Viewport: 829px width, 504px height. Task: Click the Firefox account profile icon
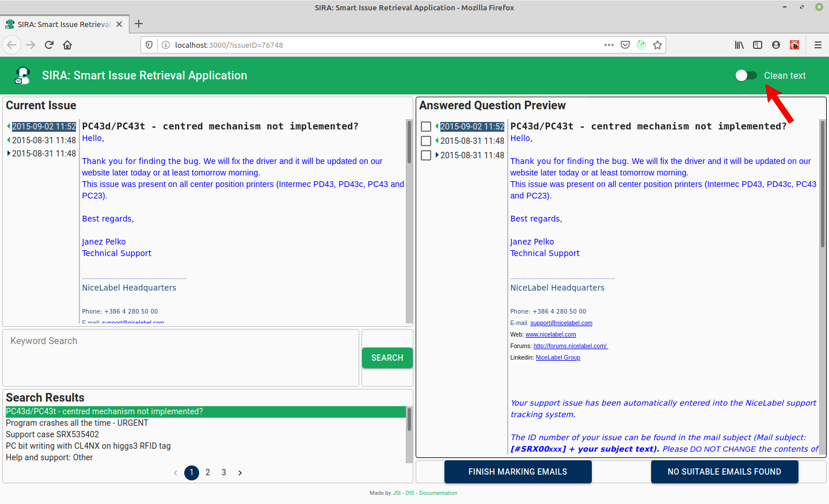click(x=776, y=44)
